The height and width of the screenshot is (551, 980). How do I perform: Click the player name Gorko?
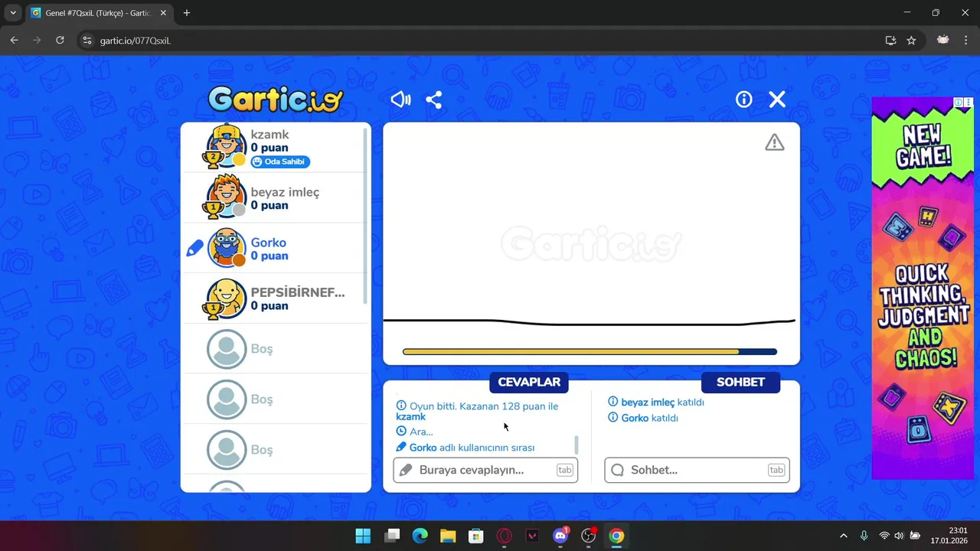tap(269, 243)
